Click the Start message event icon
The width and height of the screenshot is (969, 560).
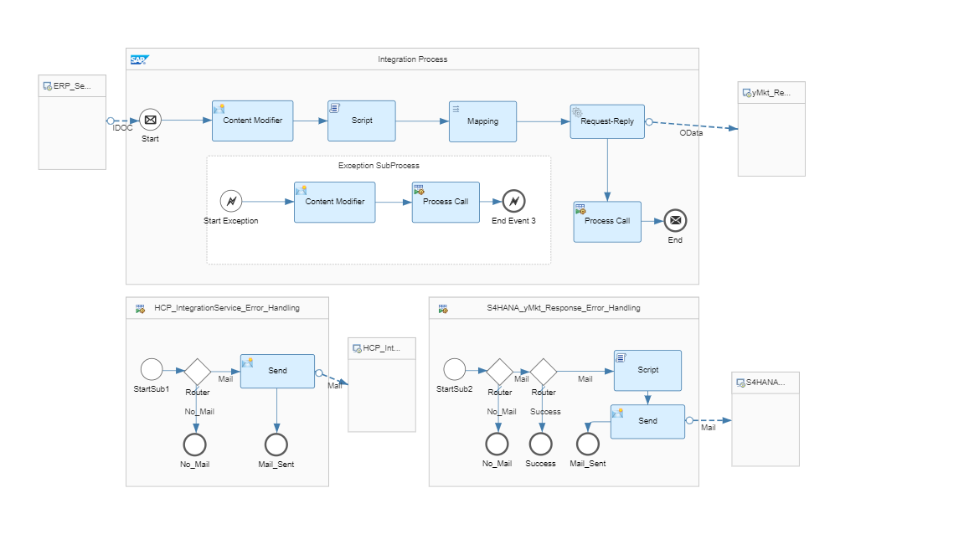[150, 120]
